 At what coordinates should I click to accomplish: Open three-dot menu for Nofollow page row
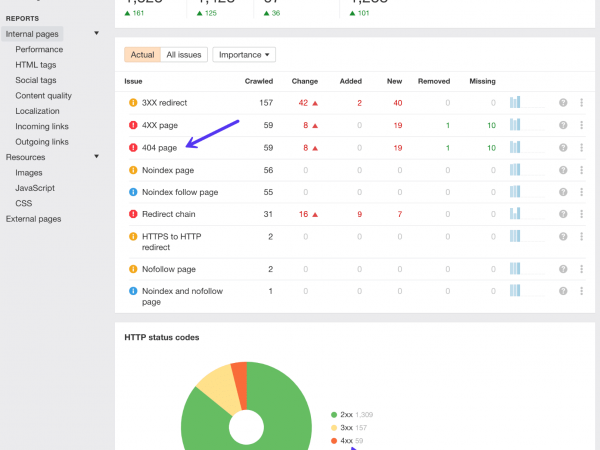pyautogui.click(x=581, y=269)
